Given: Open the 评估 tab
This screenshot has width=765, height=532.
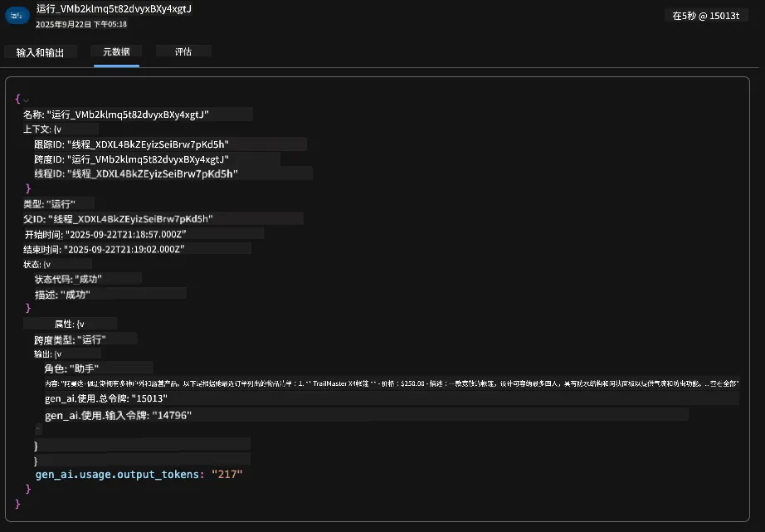Looking at the screenshot, I should (183, 51).
